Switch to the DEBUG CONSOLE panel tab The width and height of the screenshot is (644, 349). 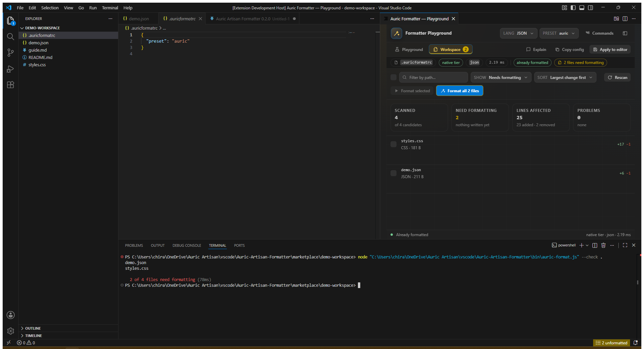[x=187, y=245]
